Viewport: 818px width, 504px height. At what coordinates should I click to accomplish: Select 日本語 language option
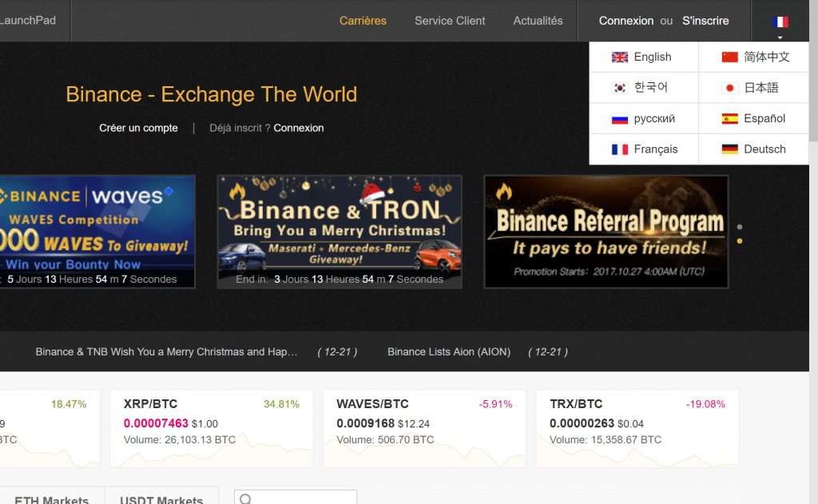pyautogui.click(x=754, y=87)
